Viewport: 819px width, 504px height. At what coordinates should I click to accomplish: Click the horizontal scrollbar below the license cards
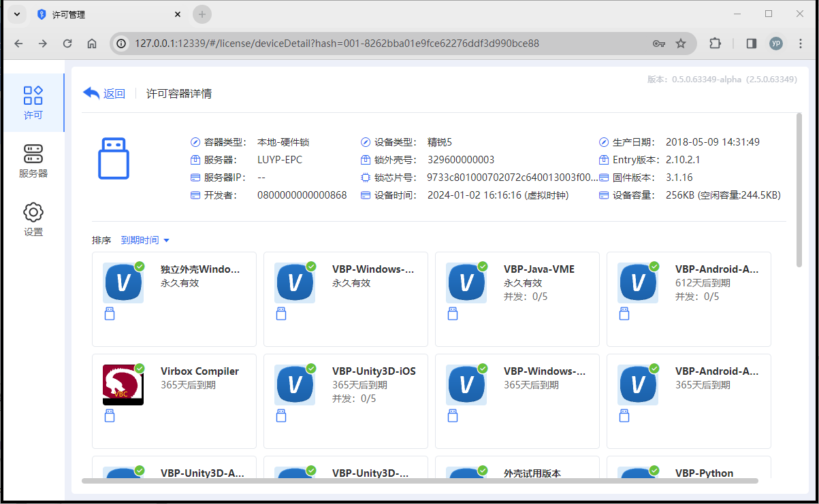pos(419,481)
